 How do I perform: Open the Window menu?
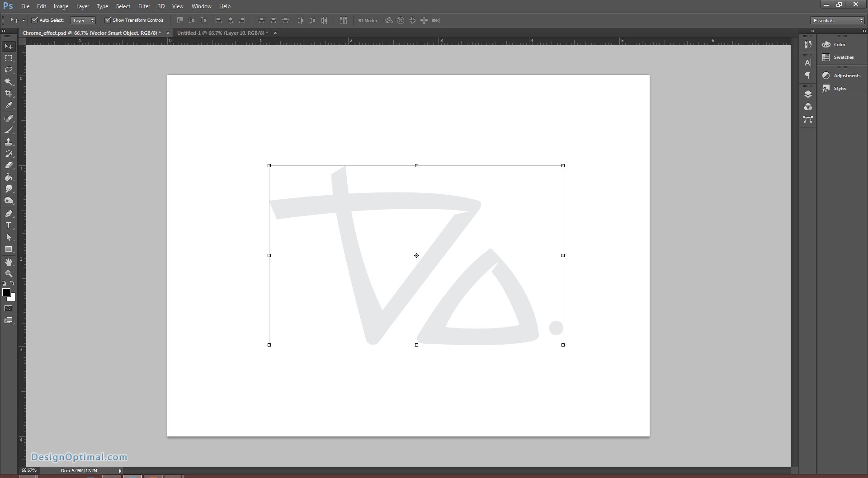(x=201, y=6)
